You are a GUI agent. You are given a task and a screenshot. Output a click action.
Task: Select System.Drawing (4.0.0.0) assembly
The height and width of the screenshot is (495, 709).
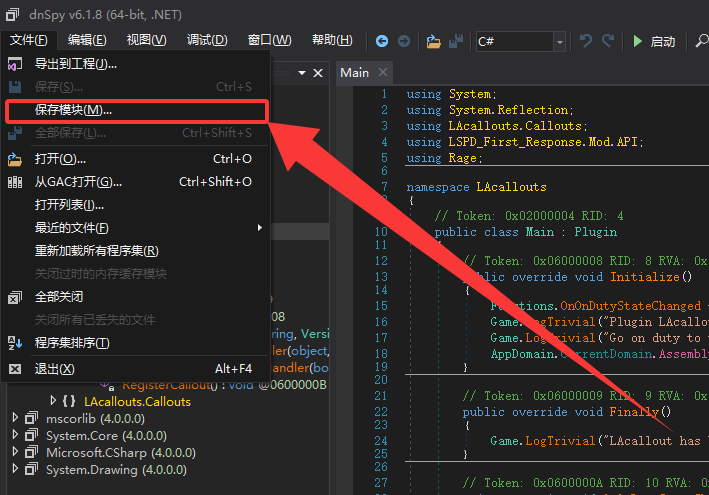(116, 470)
